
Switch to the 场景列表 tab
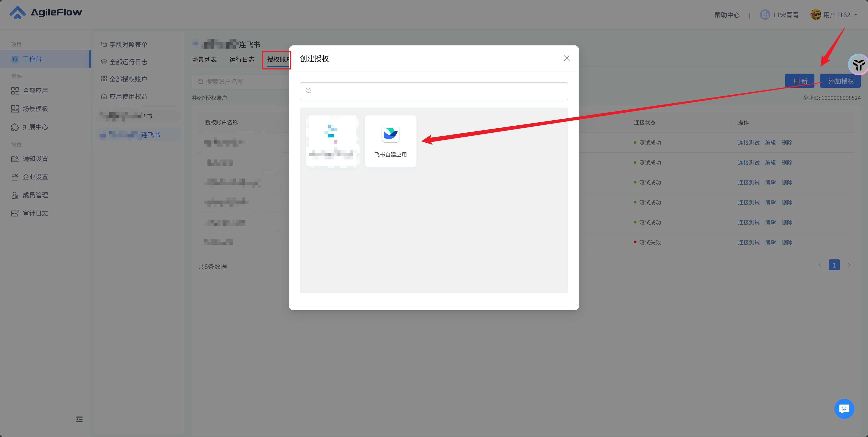click(204, 59)
